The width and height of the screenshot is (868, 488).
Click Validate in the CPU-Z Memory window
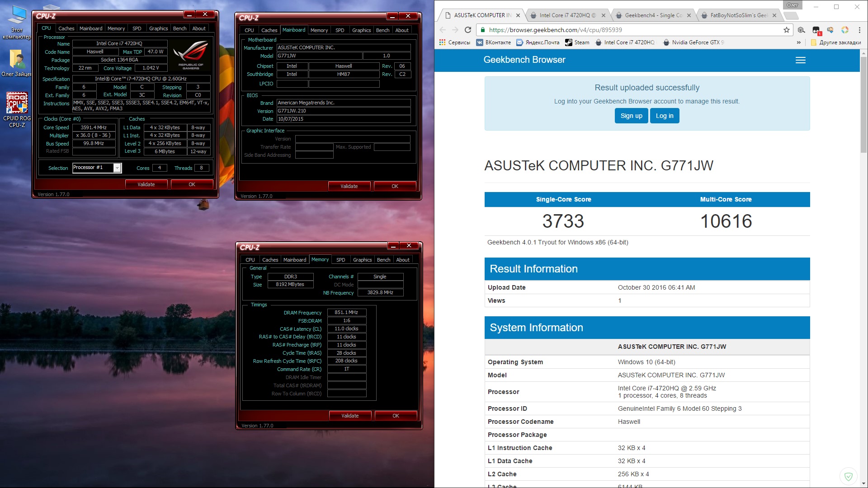[350, 416]
